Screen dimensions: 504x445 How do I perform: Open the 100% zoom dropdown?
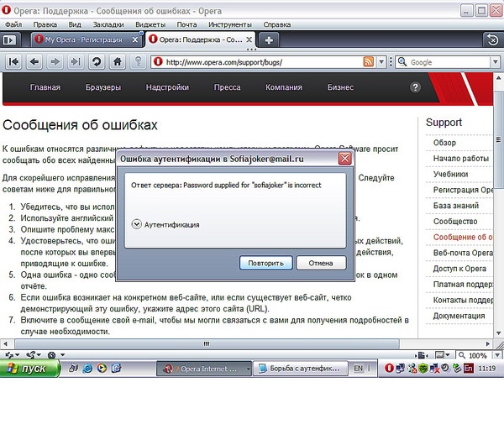point(497,355)
